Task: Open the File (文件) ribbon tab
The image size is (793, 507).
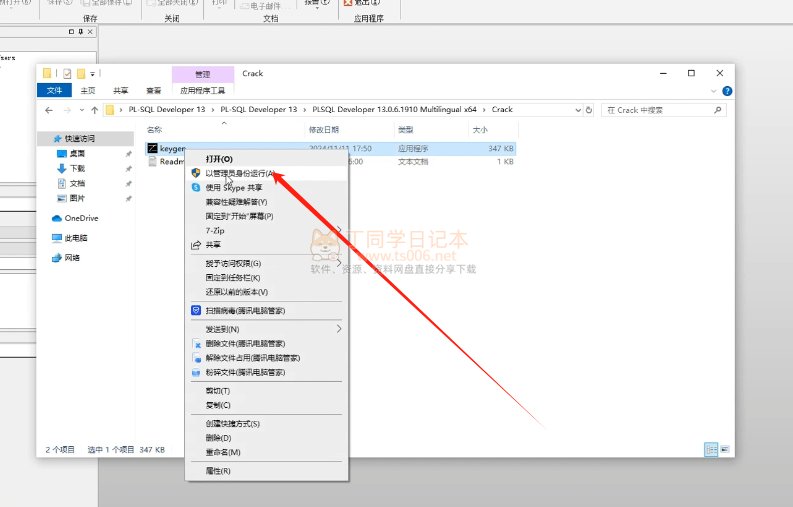Action: (54, 91)
